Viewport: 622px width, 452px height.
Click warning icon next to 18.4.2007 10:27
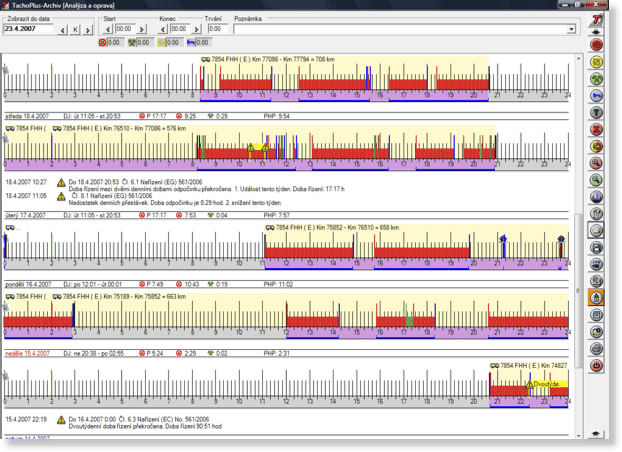coord(61,183)
